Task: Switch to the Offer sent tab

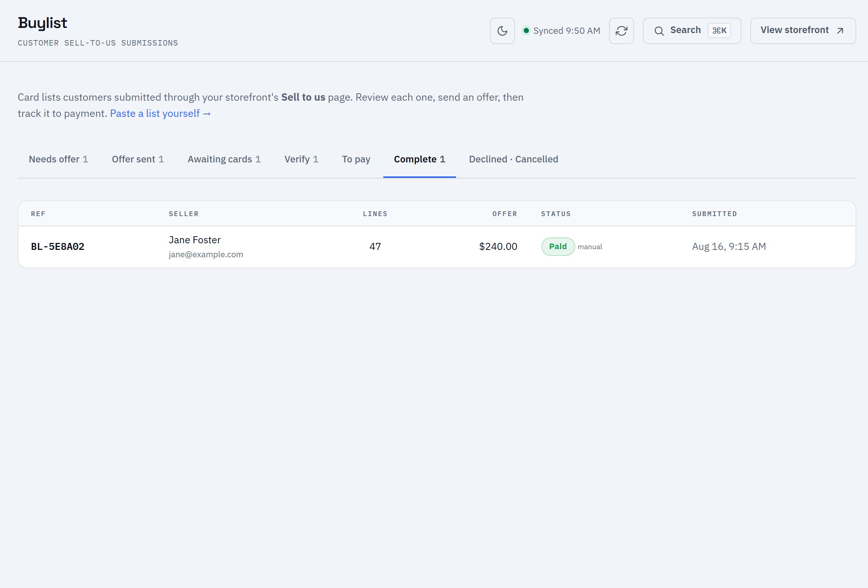Action: pos(138,159)
